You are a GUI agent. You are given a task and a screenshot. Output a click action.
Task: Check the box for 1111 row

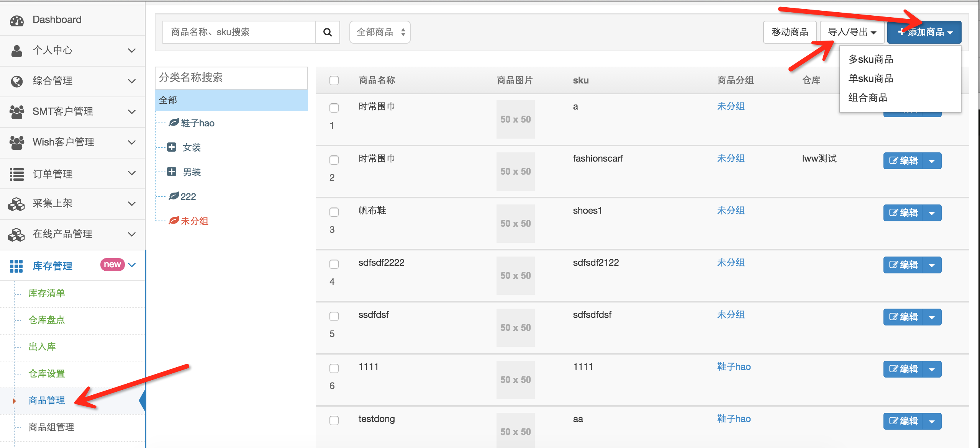334,368
